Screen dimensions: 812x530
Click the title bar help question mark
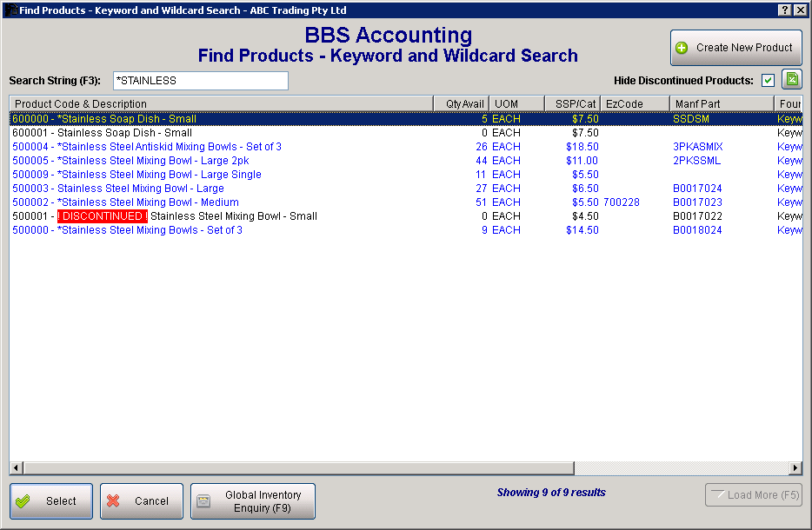tap(784, 10)
